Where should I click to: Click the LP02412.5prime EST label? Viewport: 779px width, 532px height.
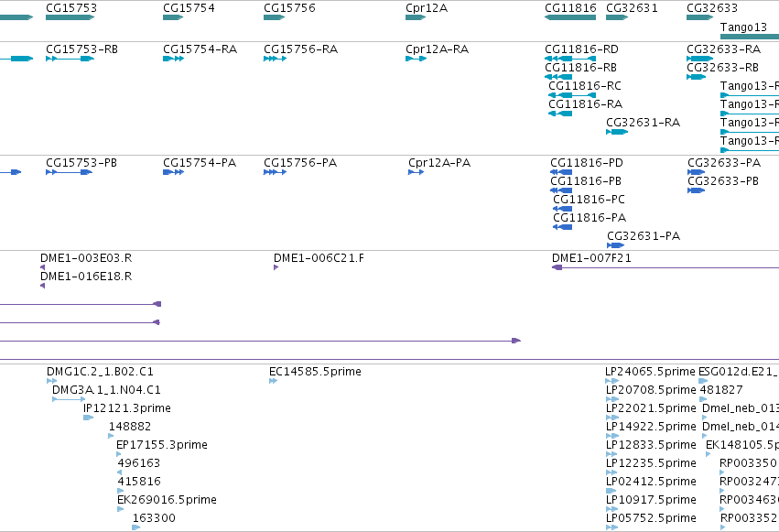(651, 483)
